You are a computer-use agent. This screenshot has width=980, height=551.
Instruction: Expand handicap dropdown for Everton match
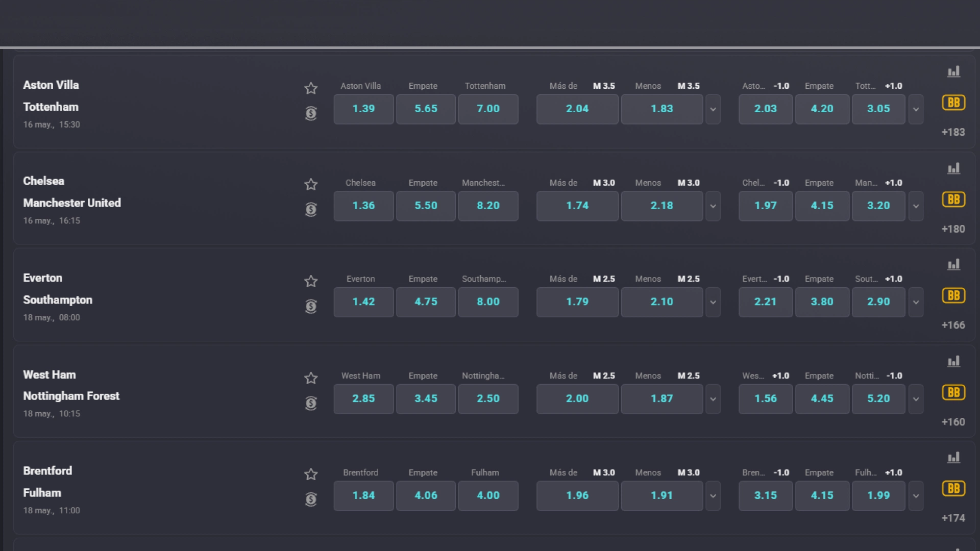click(916, 302)
